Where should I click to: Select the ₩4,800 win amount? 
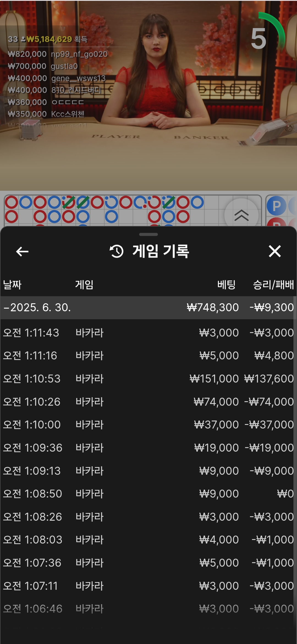pos(274,356)
